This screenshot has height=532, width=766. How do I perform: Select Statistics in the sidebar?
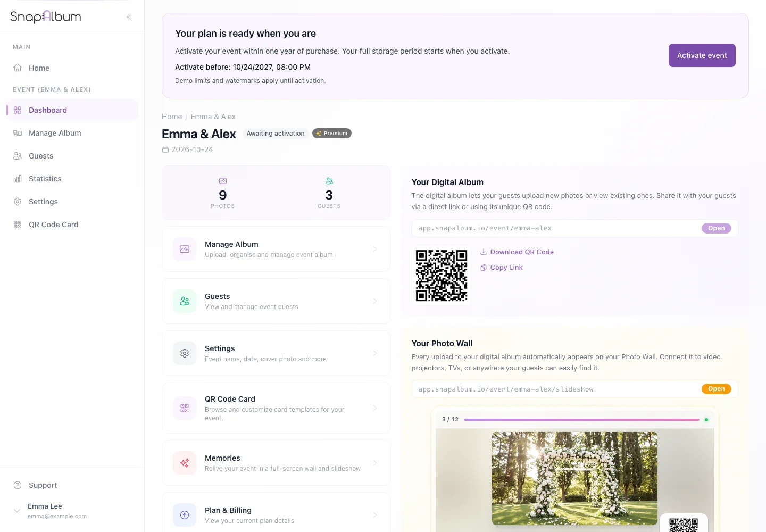click(72, 179)
